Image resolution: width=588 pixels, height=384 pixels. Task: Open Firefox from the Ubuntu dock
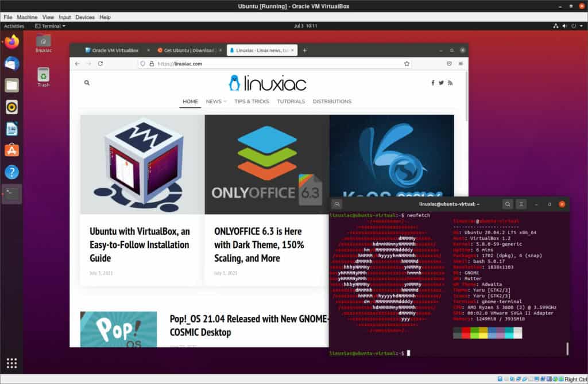[11, 42]
